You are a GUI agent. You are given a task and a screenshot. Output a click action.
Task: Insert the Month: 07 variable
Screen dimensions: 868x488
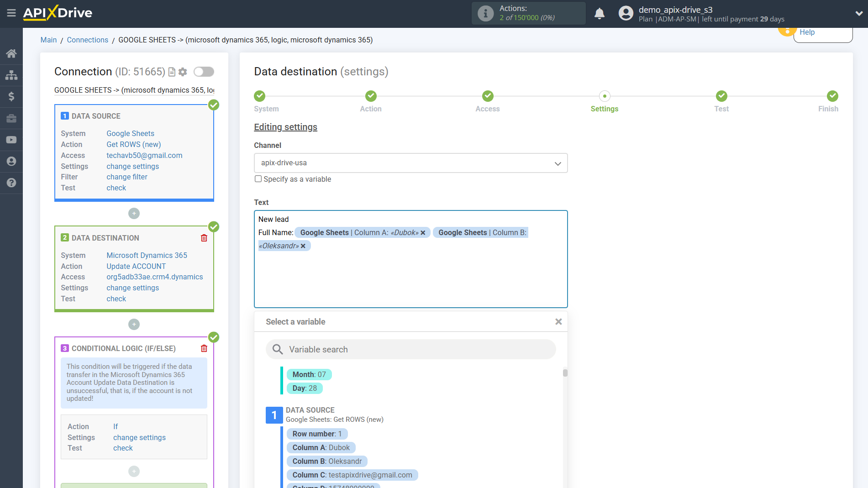click(309, 374)
